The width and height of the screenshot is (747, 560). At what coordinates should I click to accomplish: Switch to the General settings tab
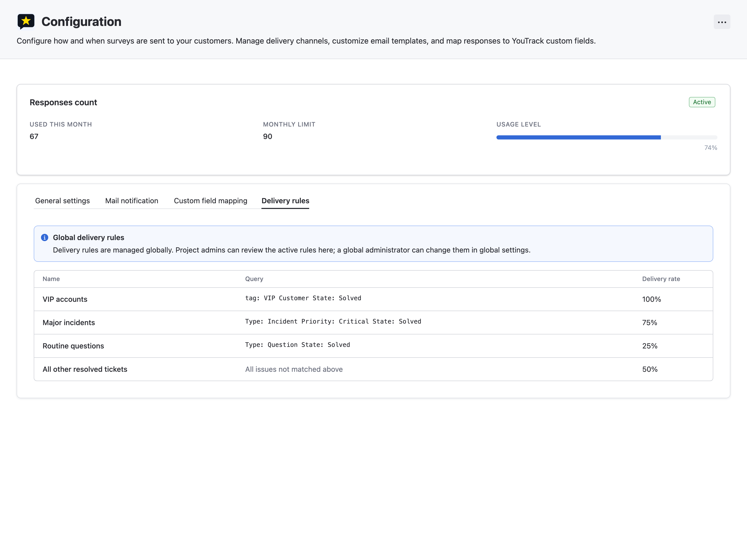[x=63, y=201]
